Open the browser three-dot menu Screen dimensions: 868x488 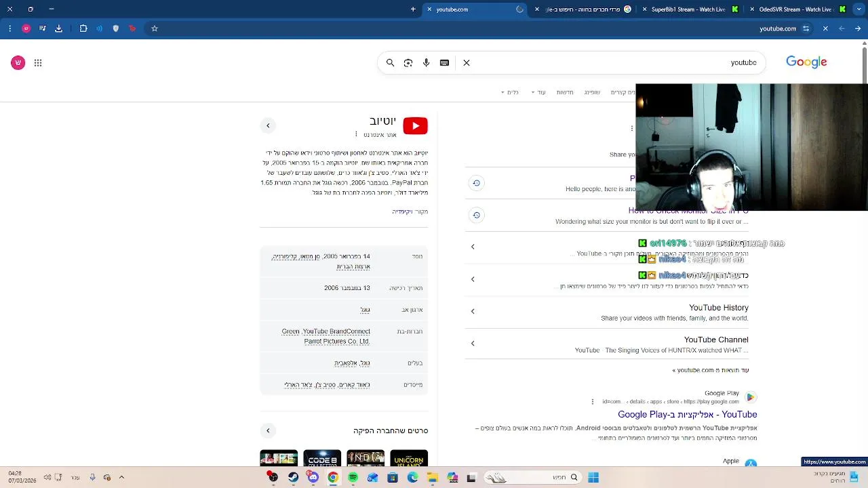(9, 28)
